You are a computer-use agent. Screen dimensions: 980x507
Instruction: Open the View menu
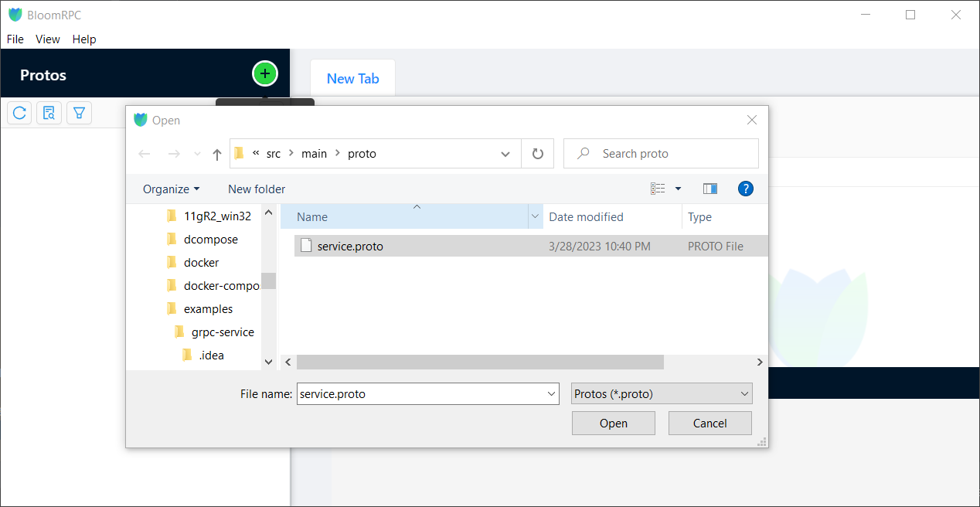pos(48,39)
